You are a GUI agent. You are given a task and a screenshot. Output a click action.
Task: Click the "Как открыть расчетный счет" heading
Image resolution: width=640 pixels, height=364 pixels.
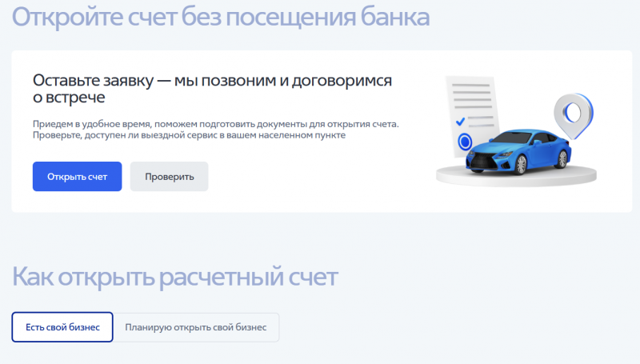[175, 278]
